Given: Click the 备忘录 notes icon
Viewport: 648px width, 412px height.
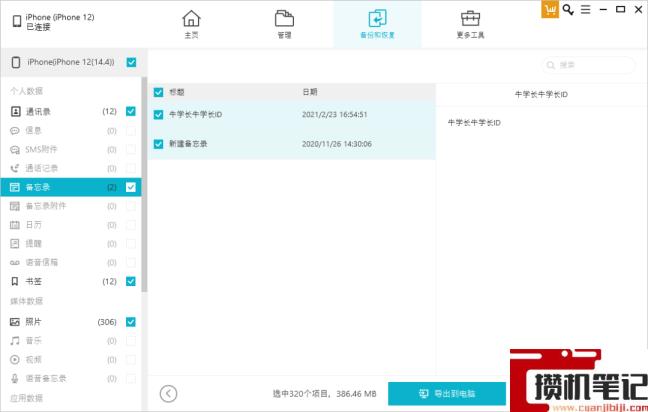Looking at the screenshot, I should tap(15, 187).
